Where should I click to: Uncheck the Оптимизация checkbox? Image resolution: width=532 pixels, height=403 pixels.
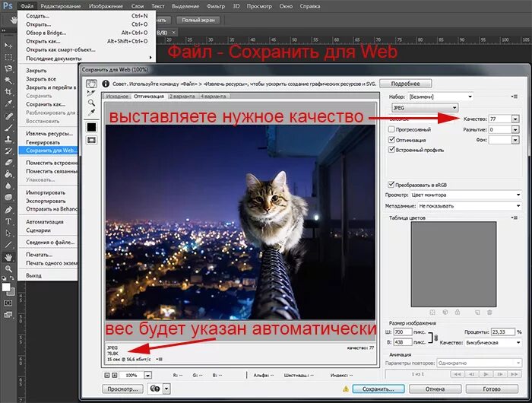point(391,140)
